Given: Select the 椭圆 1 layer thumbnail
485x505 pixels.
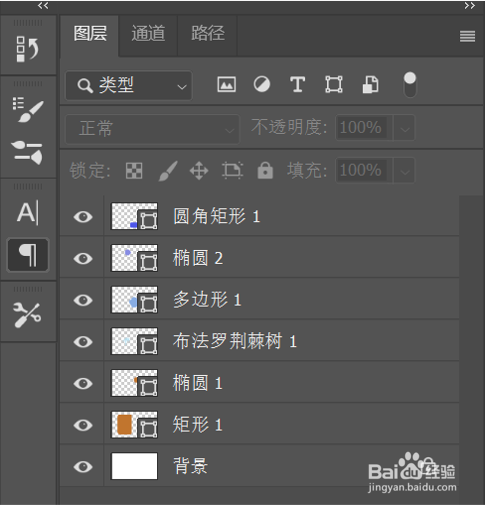Looking at the screenshot, I should 134,383.
